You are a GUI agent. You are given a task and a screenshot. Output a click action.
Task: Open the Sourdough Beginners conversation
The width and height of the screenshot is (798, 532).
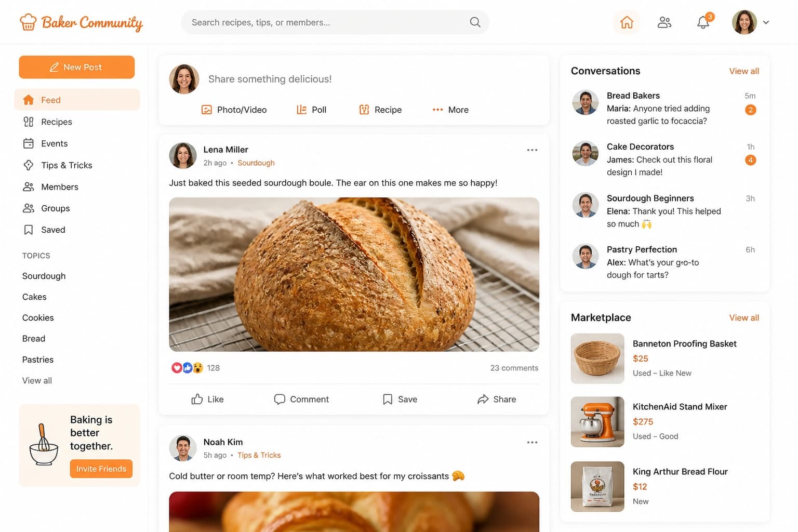pos(664,211)
